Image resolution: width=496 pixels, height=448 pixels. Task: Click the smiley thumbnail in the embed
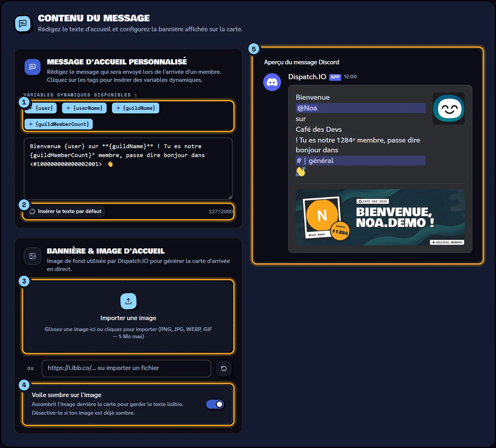tap(449, 109)
